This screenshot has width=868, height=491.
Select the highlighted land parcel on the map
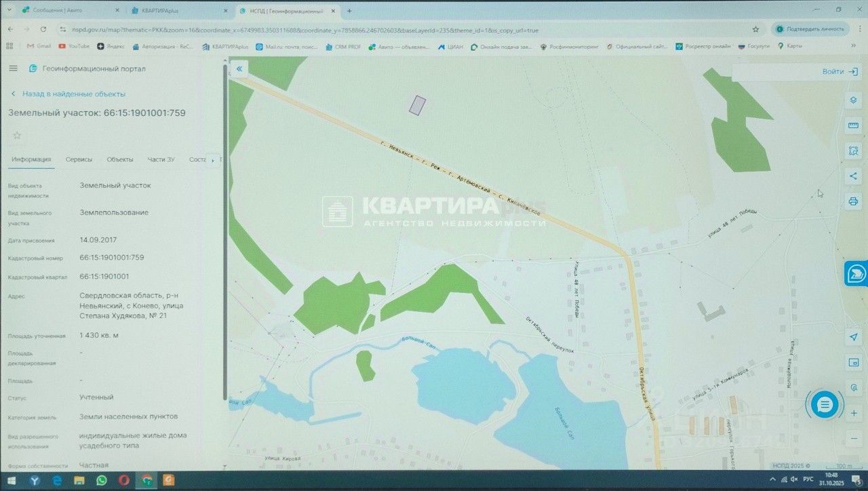[417, 105]
